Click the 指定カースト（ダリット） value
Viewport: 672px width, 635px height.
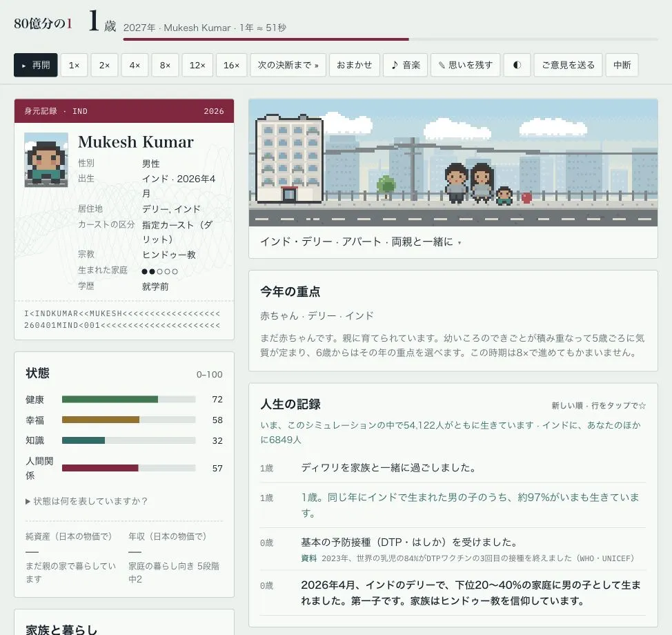pyautogui.click(x=177, y=232)
